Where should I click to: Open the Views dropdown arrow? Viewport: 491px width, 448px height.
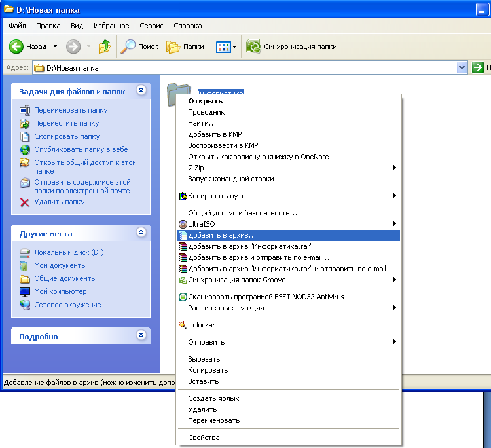[x=235, y=47]
